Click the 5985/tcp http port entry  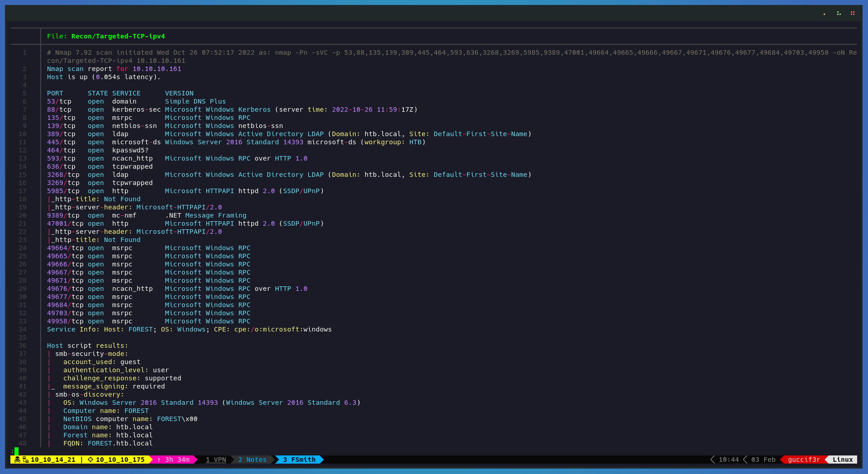pyautogui.click(x=63, y=191)
